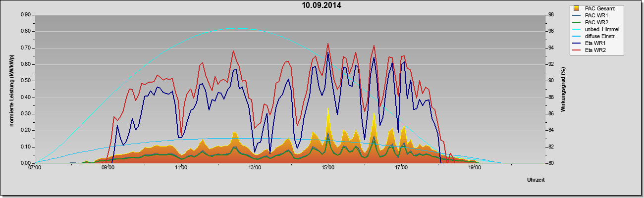Click the 07:00 time axis label
Image resolution: width=644 pixels, height=198 pixels.
coord(35,168)
